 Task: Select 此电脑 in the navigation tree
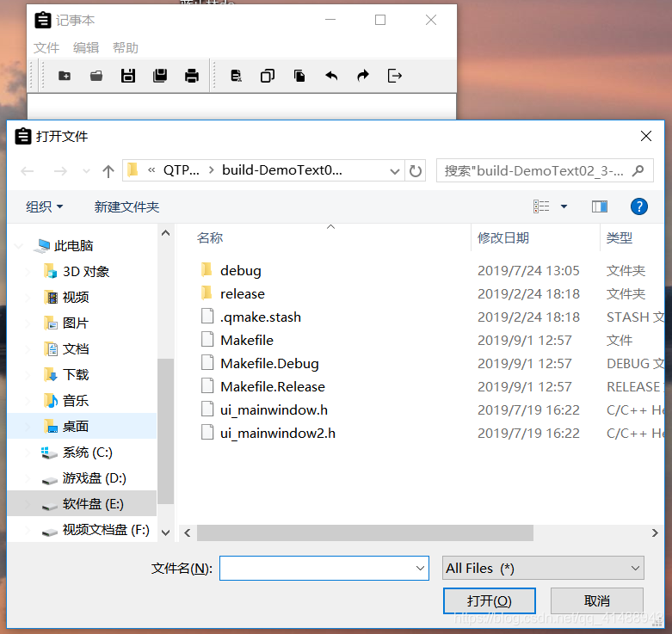[x=73, y=245]
